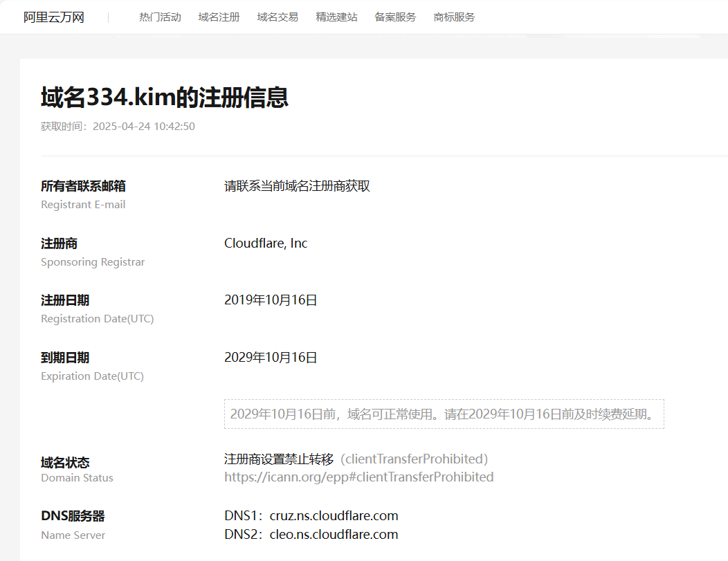Choose 商标服务 in the top nav
This screenshot has height=561, width=728.
point(454,17)
